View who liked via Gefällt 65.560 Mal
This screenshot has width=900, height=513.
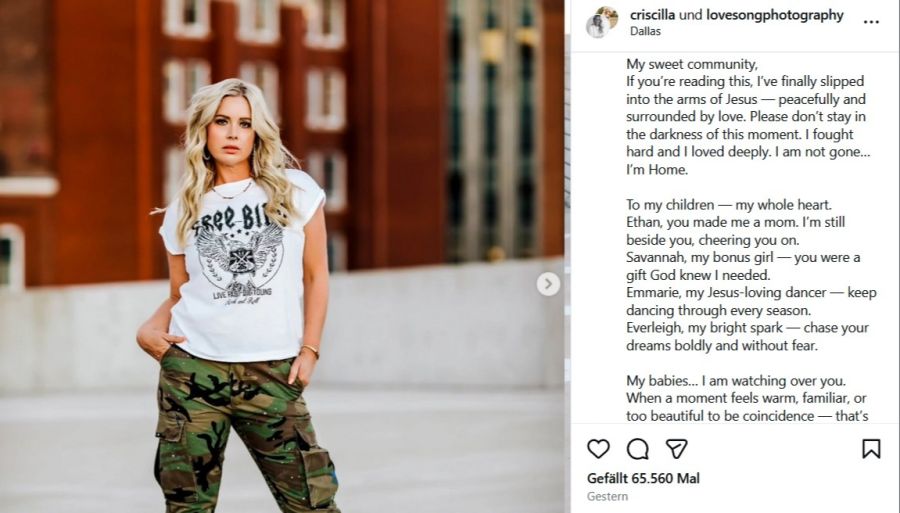tap(643, 478)
